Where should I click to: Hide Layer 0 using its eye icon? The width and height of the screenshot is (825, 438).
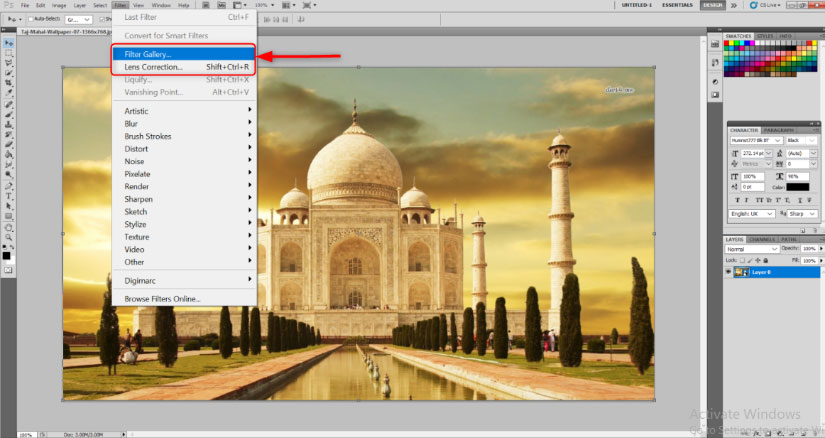pos(730,273)
